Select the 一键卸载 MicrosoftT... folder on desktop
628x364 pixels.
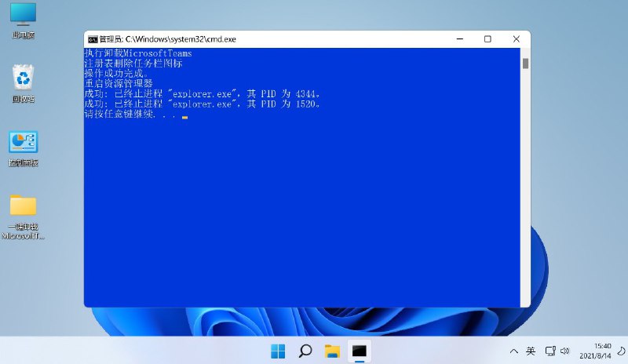(x=23, y=217)
